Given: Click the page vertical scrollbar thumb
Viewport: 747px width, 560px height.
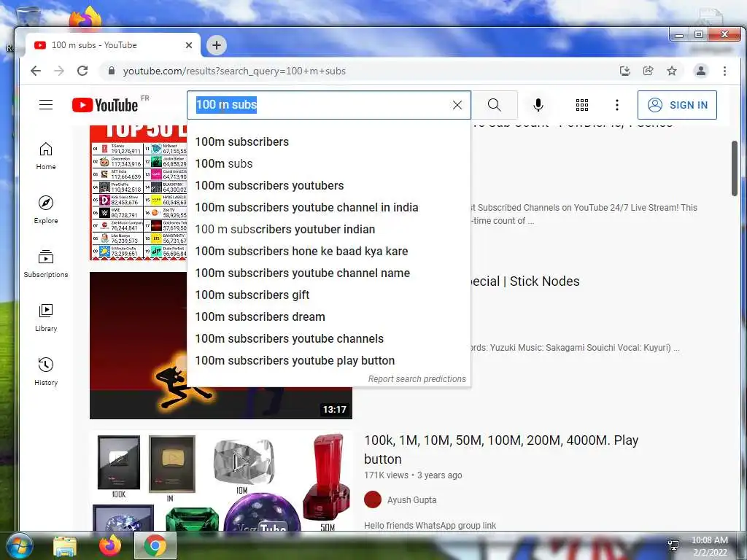Looking at the screenshot, I should pos(734,168).
